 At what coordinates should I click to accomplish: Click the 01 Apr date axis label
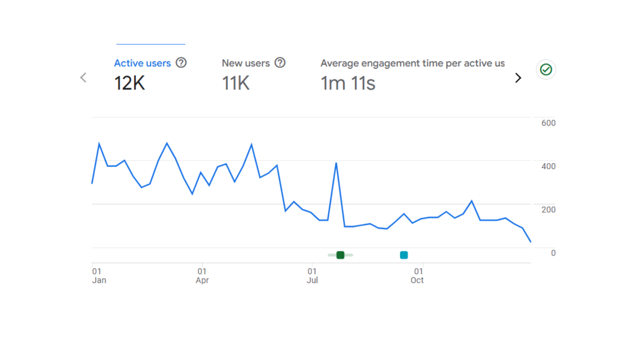(202, 276)
